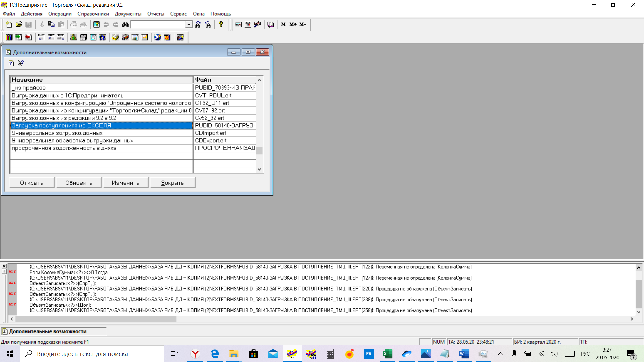Click the M- memory subtract button
The width and height of the screenshot is (644, 362).
point(303,24)
